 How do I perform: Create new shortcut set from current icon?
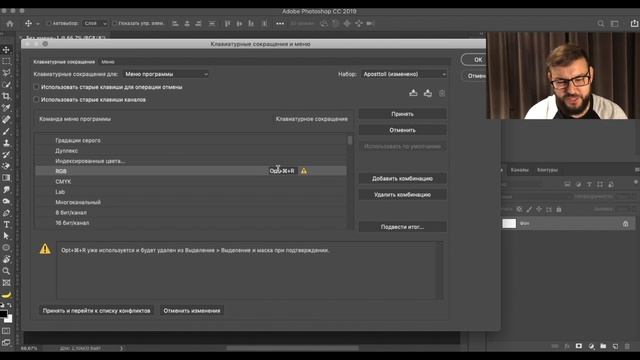pos(428,93)
